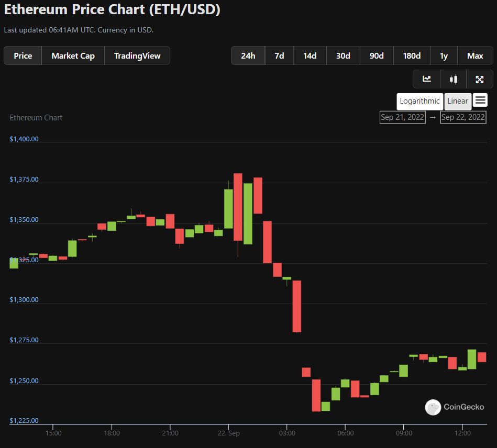
Task: Click the 18:00 time axis label
Action: (x=112, y=433)
